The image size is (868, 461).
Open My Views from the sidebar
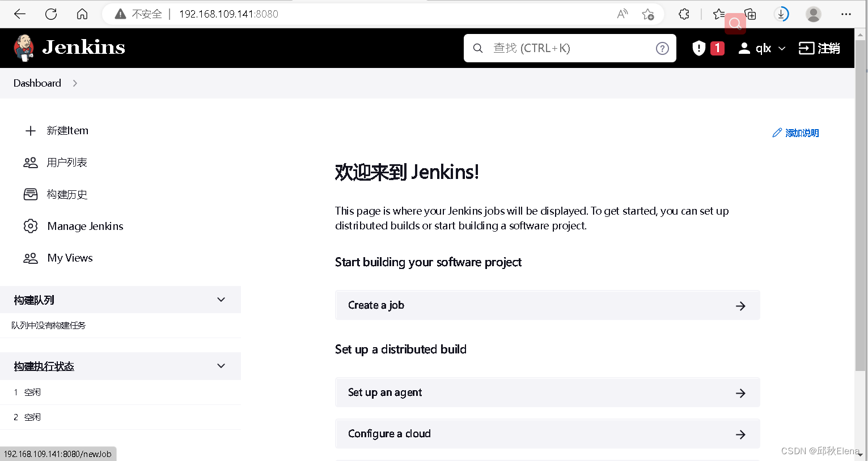tap(70, 258)
